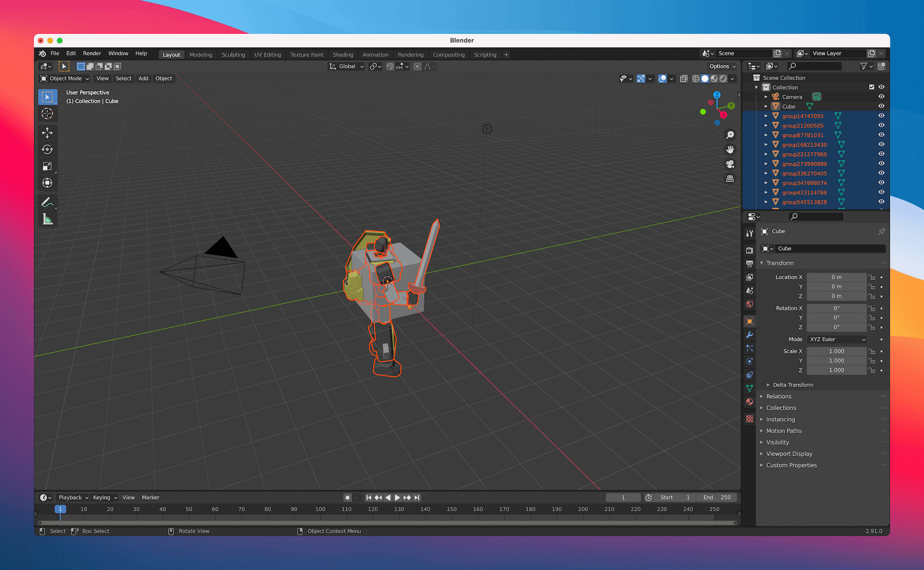Expand the Delta Transform panel
This screenshot has height=570, width=924.
792,385
